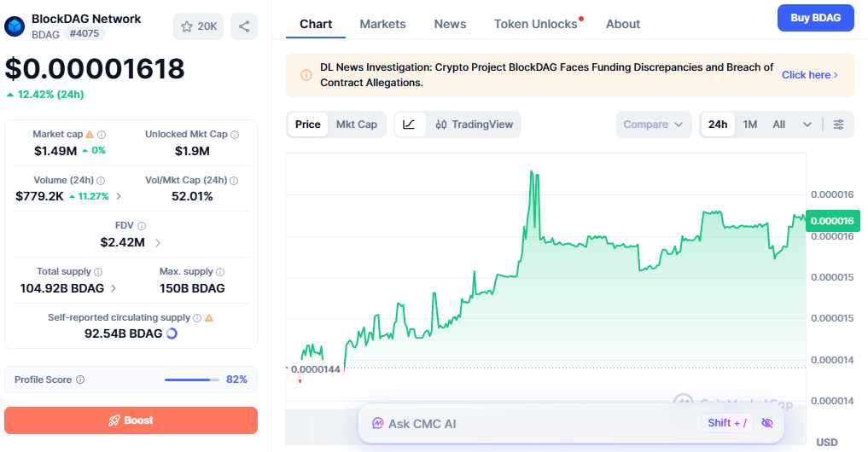Viewport: 868px width, 452px height.
Task: Switch to TradingView chart mode
Action: (x=475, y=125)
